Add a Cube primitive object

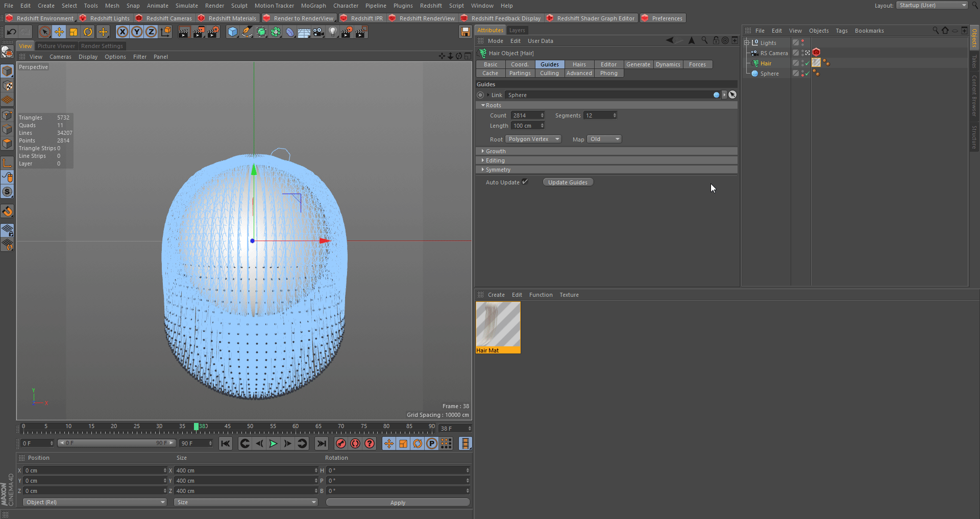[x=233, y=32]
